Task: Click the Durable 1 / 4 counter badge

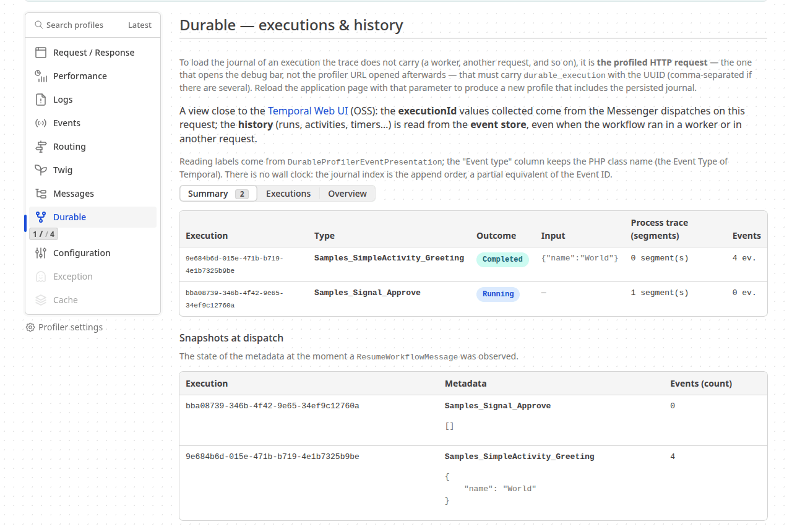Action: tap(43, 234)
